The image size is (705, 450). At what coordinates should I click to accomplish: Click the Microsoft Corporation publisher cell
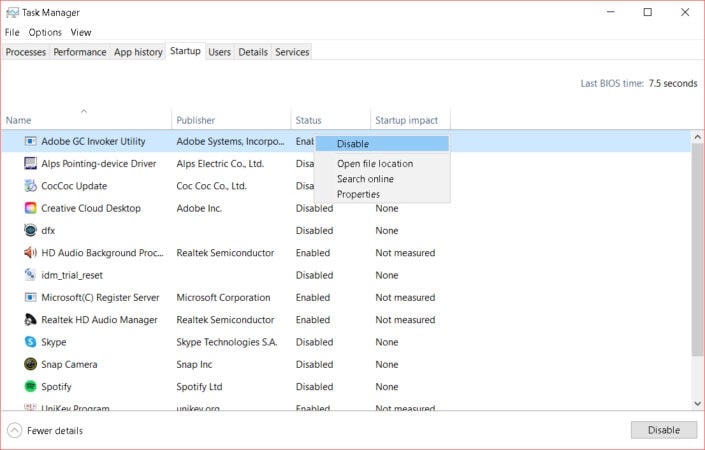223,297
